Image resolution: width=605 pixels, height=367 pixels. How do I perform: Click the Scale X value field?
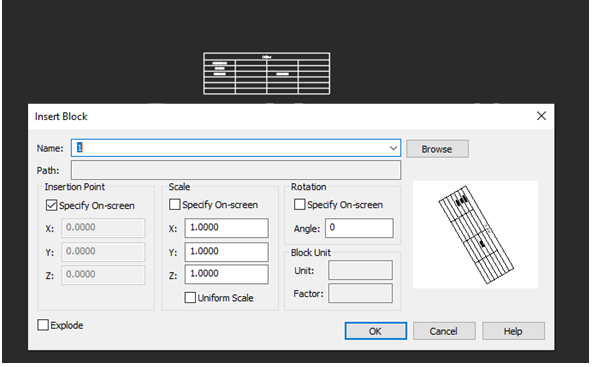226,228
